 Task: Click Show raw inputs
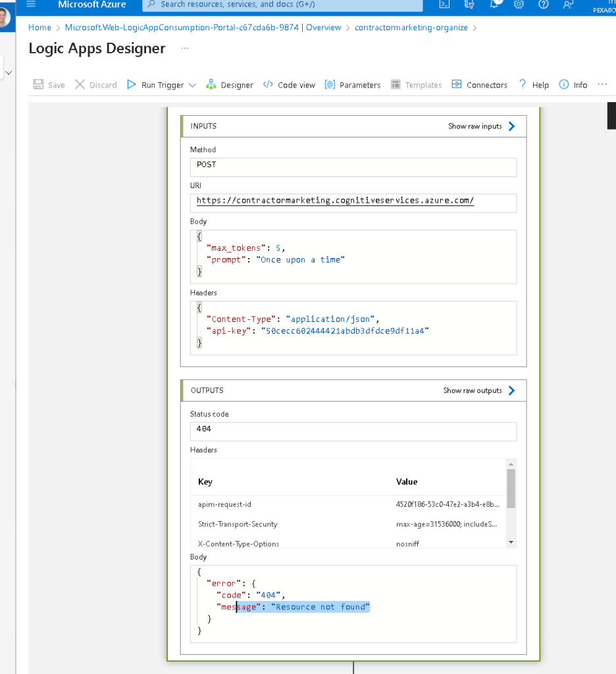coord(475,126)
